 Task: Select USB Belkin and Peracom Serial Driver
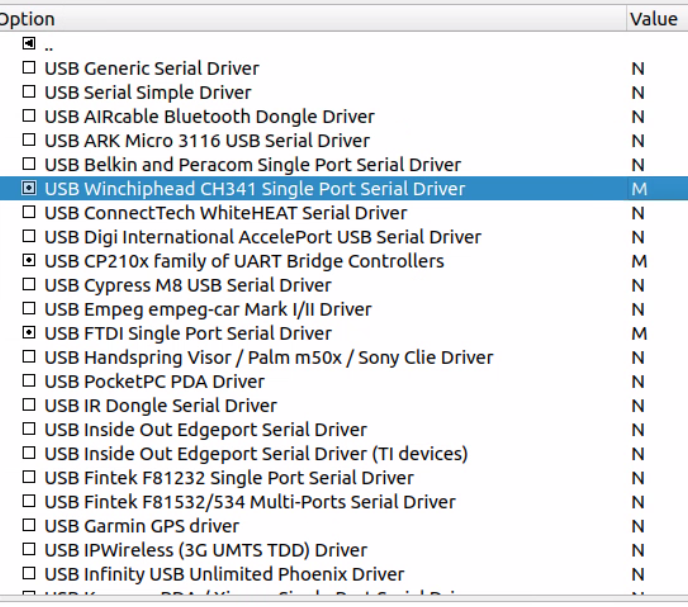point(252,164)
